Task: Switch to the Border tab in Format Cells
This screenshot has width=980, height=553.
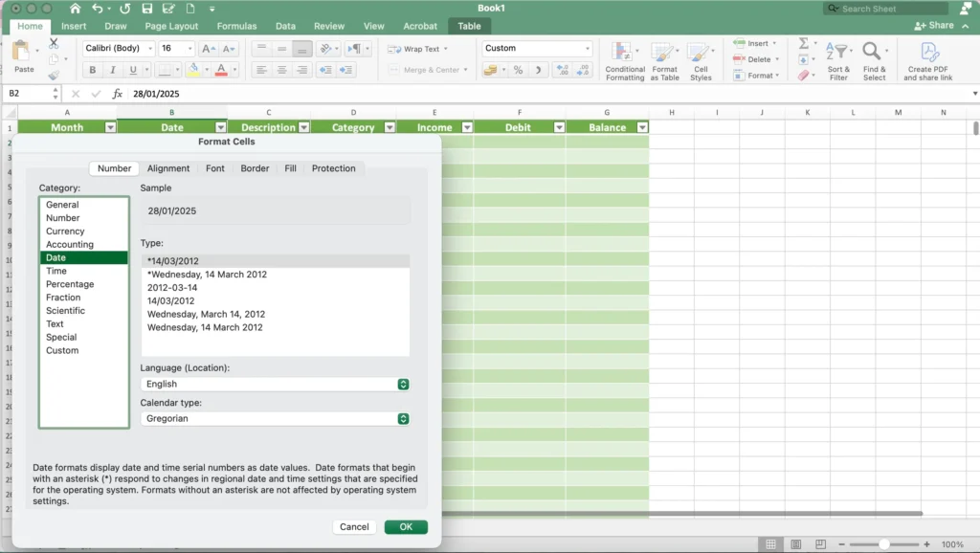Action: coord(254,167)
